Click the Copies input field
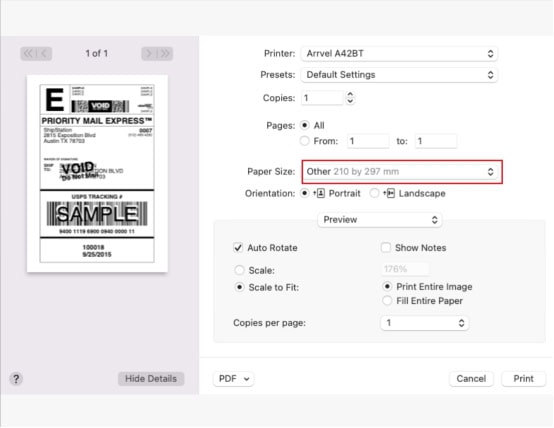This screenshot has width=554, height=428. pos(322,98)
